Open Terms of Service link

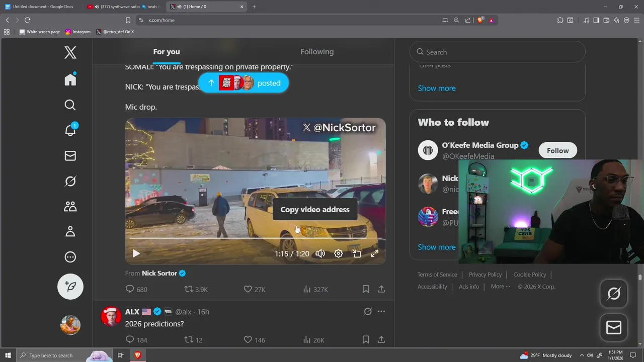(437, 275)
